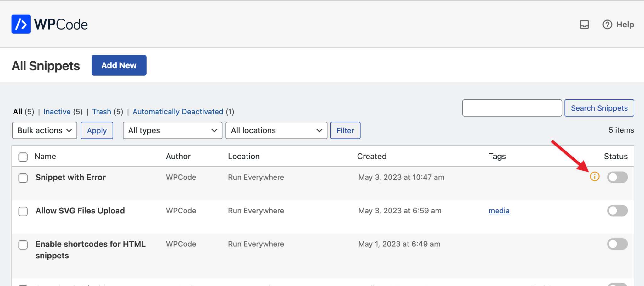This screenshot has height=286, width=644.
Task: Check the select all snippets checkbox
Action: pos(23,157)
